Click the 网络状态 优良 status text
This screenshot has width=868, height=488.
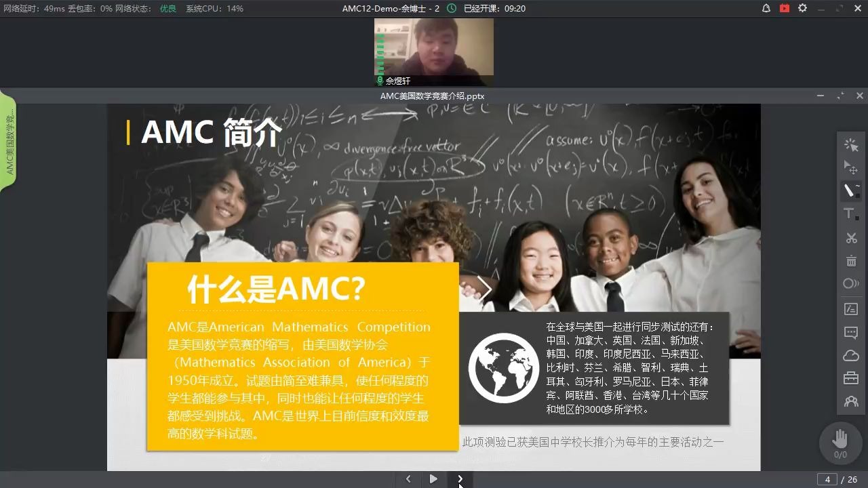[147, 9]
